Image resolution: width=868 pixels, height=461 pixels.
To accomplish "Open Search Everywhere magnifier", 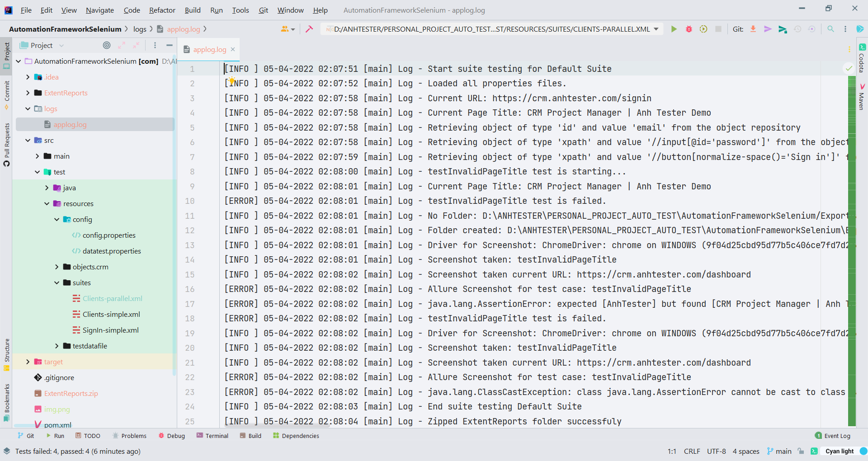I will point(830,29).
